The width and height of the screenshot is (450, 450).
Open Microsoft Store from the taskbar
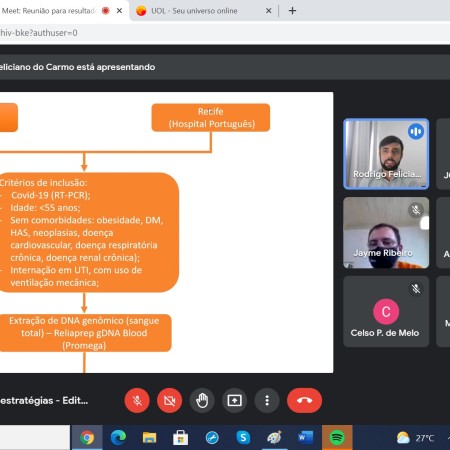click(x=180, y=438)
